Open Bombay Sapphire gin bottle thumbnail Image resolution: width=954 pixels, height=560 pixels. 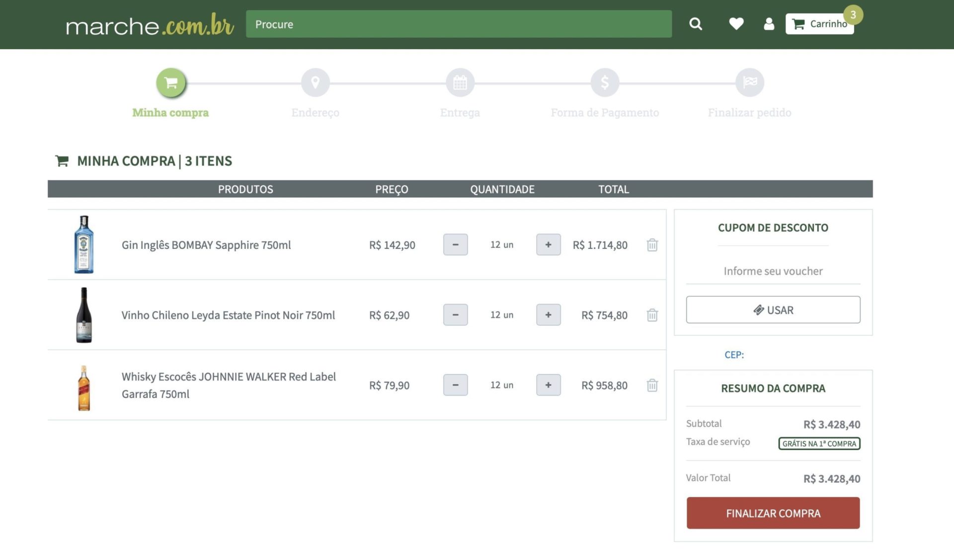(x=84, y=244)
